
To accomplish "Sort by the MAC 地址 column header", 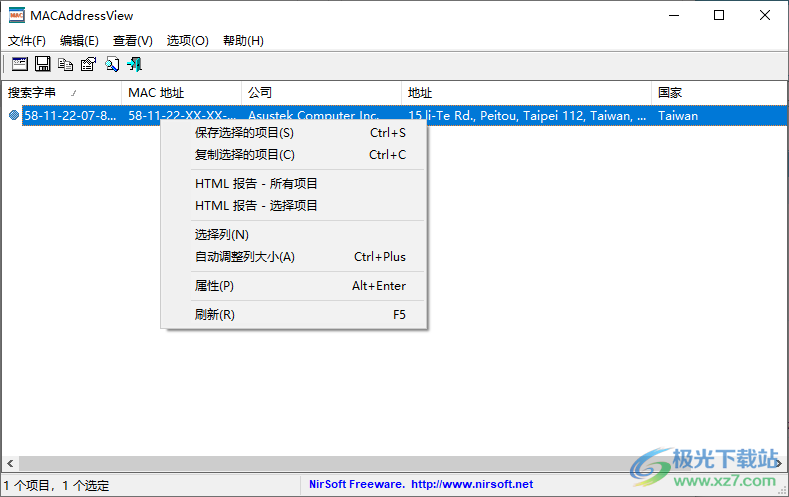I will click(x=181, y=93).
